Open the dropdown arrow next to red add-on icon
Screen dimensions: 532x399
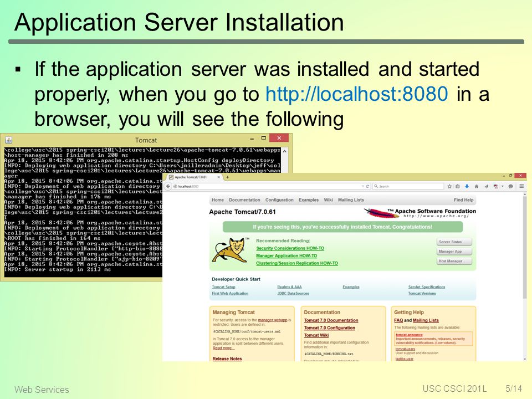pos(503,186)
